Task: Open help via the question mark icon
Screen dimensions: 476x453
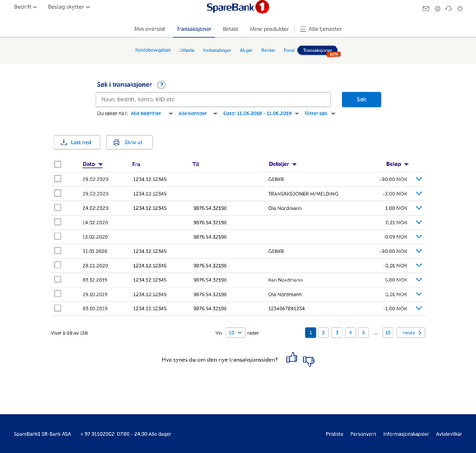Action: point(161,85)
